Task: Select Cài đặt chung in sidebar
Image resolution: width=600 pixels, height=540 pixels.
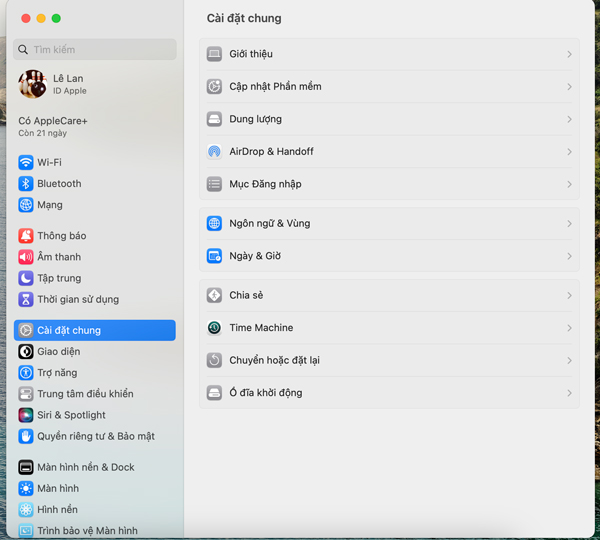Action: pos(95,330)
